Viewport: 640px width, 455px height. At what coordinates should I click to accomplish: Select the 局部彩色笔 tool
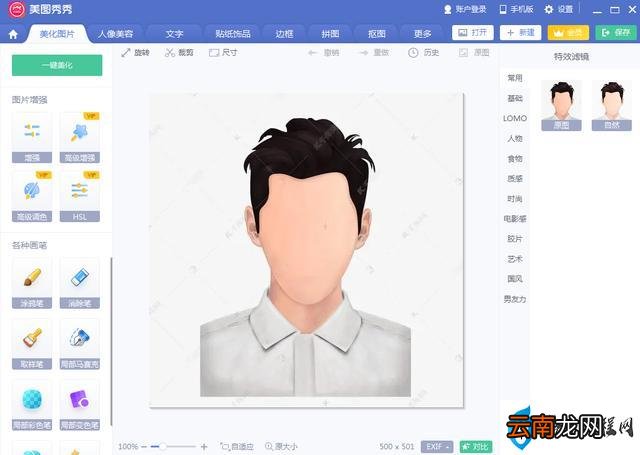point(32,406)
